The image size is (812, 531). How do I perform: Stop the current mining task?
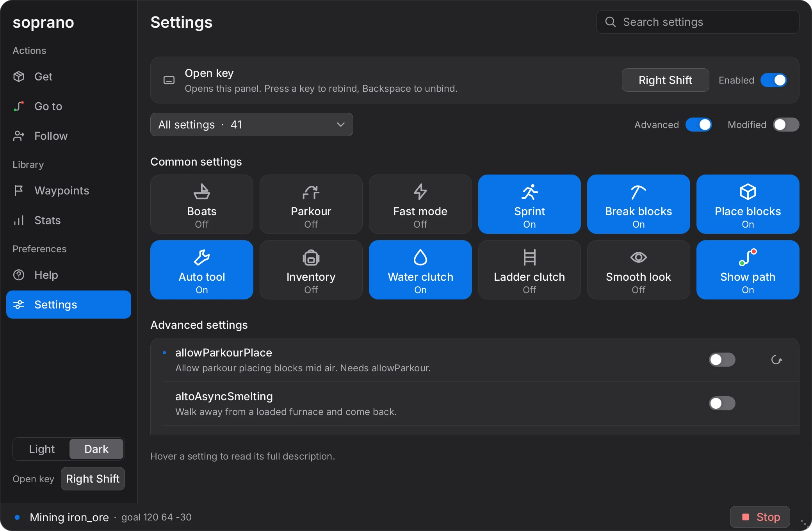coord(760,517)
